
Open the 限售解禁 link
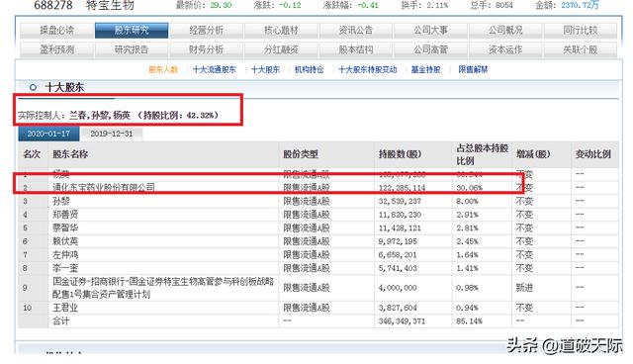tap(473, 69)
